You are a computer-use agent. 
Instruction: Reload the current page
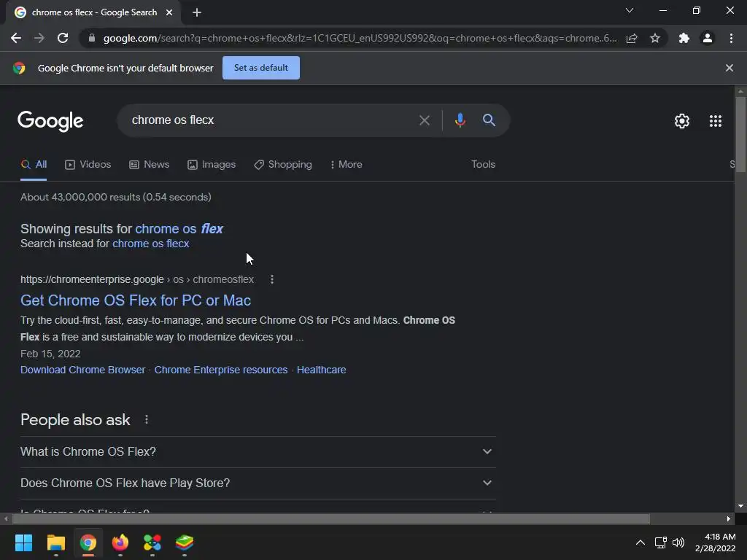(x=63, y=38)
